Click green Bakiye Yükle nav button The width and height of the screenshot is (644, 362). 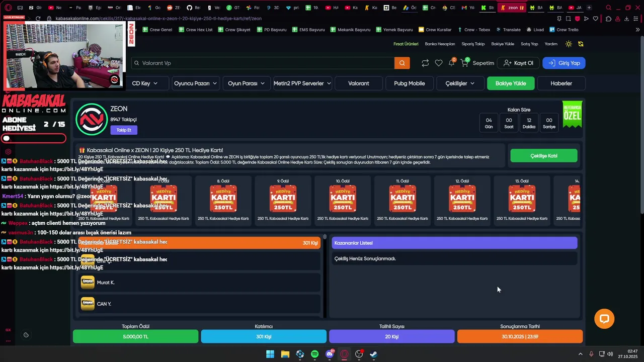coord(511,83)
